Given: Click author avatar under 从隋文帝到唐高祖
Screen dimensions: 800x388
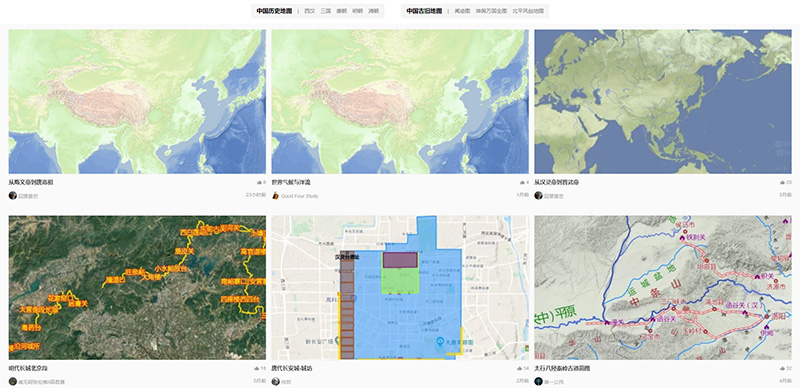Looking at the screenshot, I should [x=13, y=196].
